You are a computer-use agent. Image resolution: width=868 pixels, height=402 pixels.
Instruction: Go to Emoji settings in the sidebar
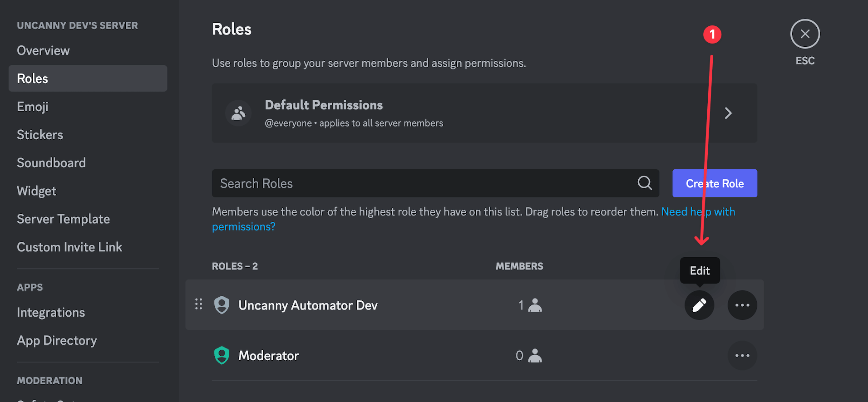[x=33, y=107]
